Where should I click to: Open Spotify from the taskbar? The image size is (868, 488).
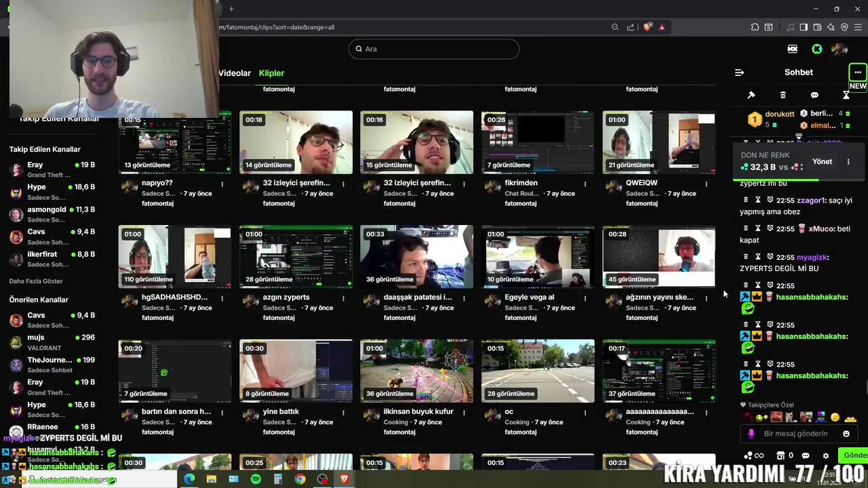click(256, 479)
